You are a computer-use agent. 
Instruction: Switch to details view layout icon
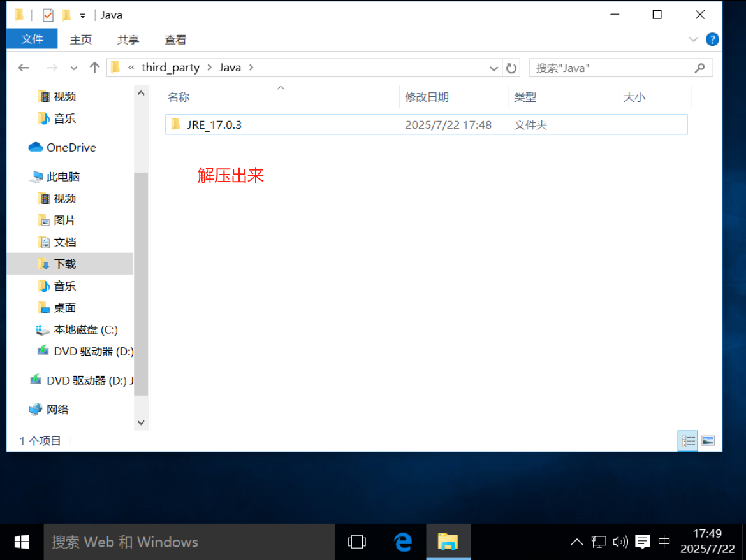pos(687,441)
